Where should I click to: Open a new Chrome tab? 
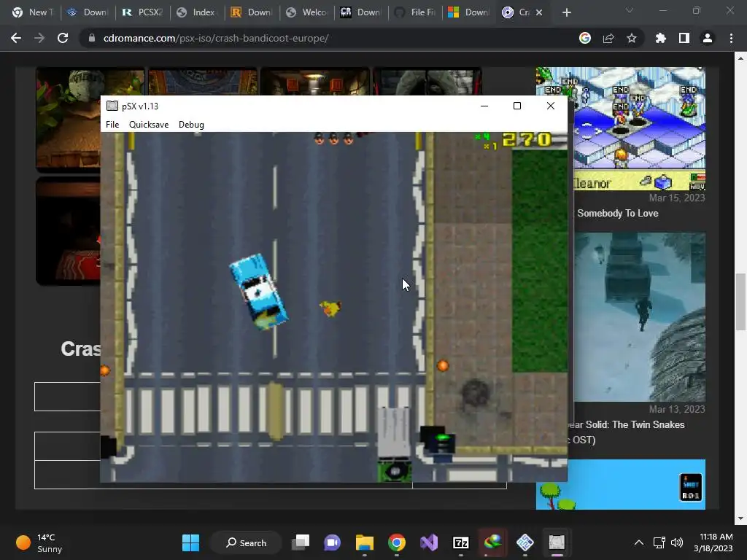pos(566,12)
